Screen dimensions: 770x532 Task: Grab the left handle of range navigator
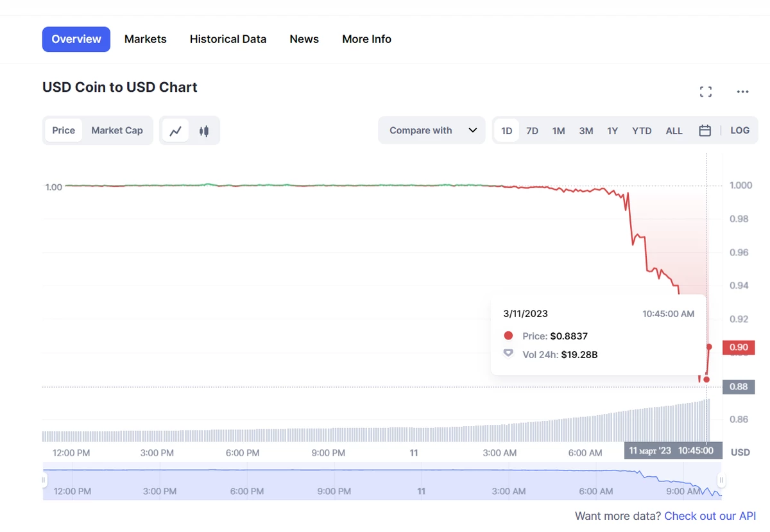(x=44, y=480)
